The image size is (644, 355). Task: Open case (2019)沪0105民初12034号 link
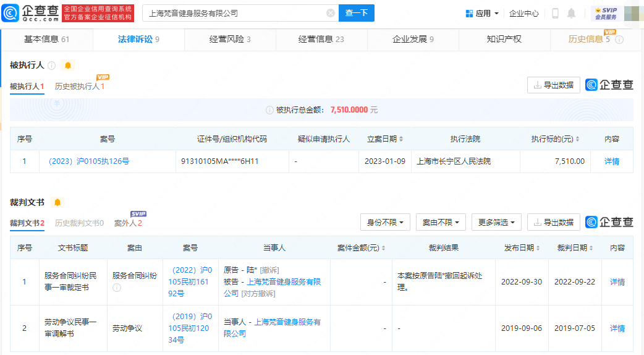click(190, 328)
